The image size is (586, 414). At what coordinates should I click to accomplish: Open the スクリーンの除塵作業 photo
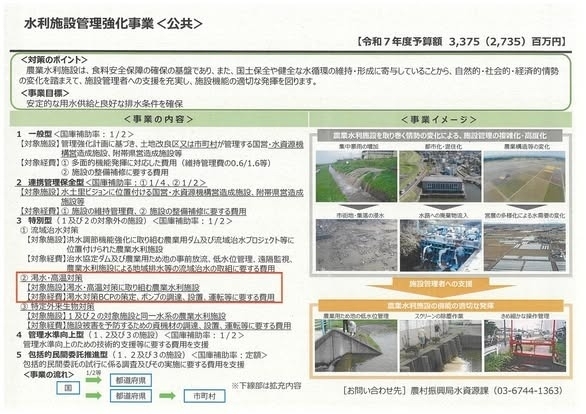point(441,346)
